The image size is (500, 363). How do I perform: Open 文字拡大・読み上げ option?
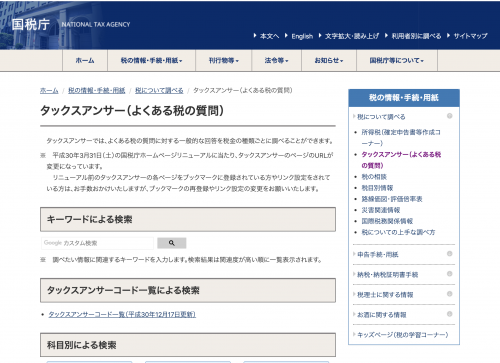[352, 36]
